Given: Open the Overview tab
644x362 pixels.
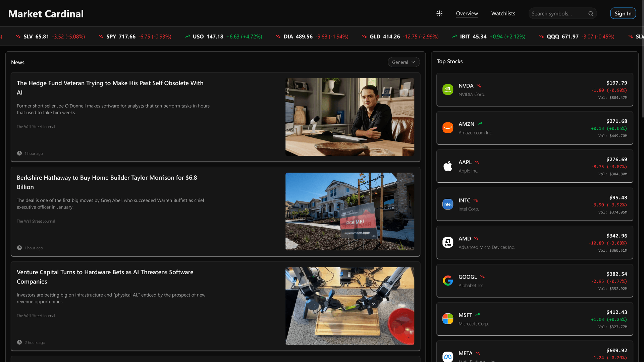Looking at the screenshot, I should (x=467, y=13).
